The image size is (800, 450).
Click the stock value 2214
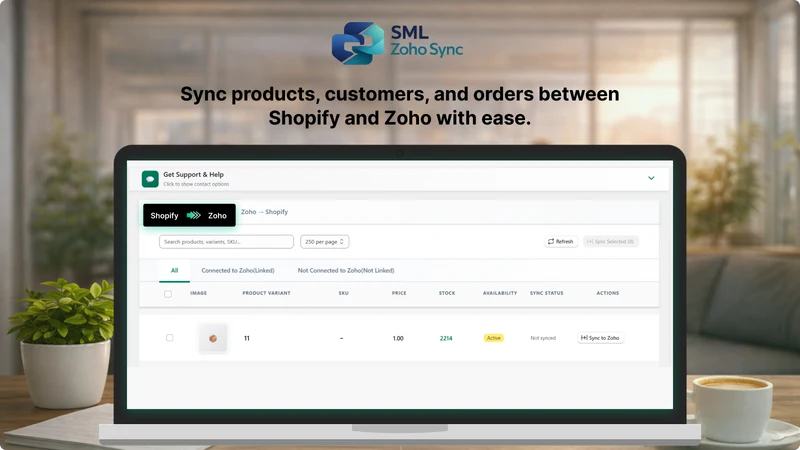(x=446, y=338)
